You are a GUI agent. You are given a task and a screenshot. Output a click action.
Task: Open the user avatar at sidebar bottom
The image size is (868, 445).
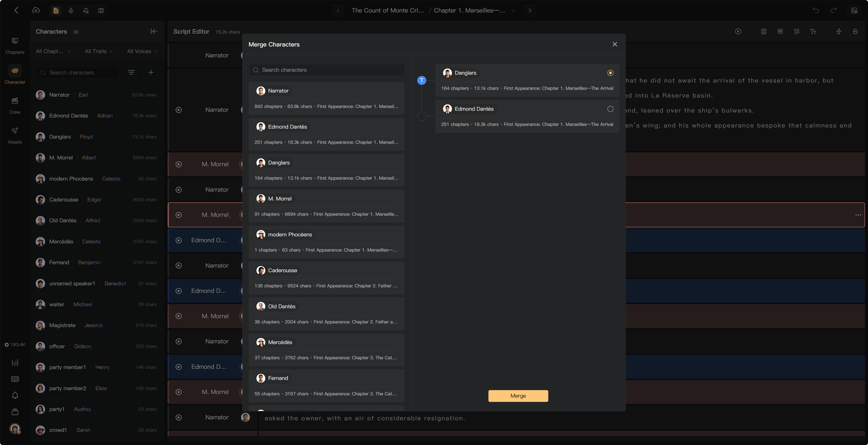(x=15, y=428)
